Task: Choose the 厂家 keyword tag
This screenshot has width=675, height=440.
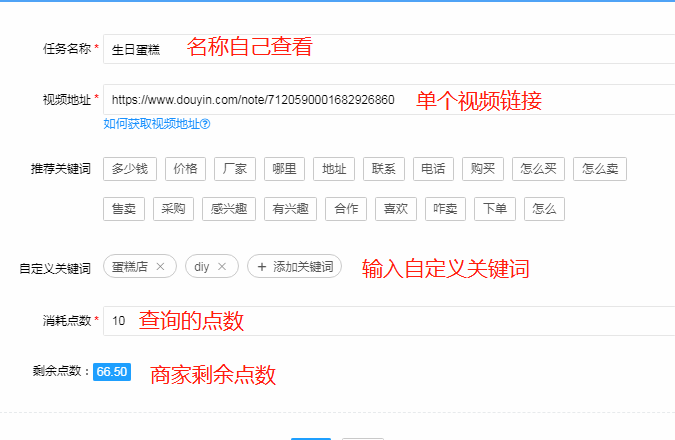Action: pyautogui.click(x=235, y=169)
